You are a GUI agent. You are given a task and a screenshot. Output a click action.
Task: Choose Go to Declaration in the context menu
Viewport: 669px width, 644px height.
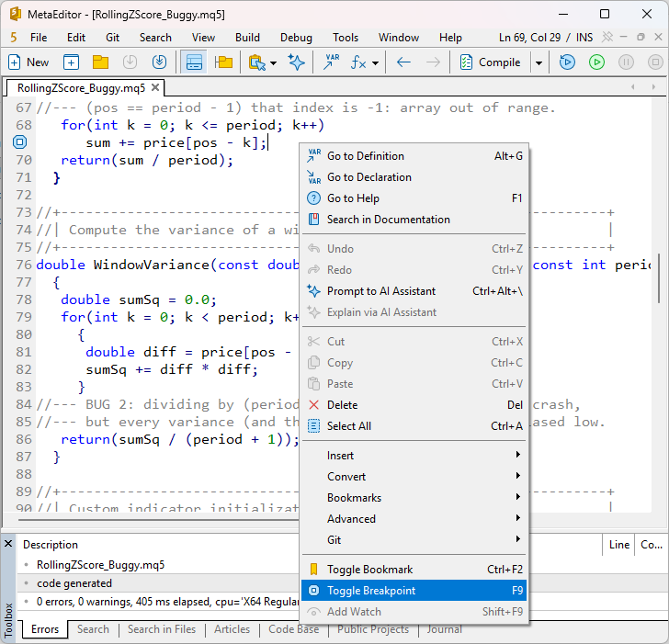point(414,177)
